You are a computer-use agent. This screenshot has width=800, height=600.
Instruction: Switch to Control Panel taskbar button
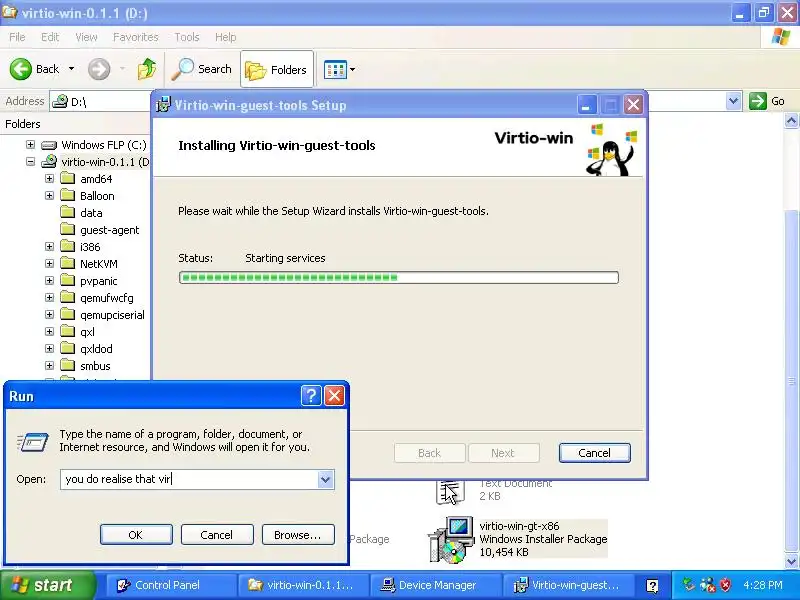tap(170, 585)
